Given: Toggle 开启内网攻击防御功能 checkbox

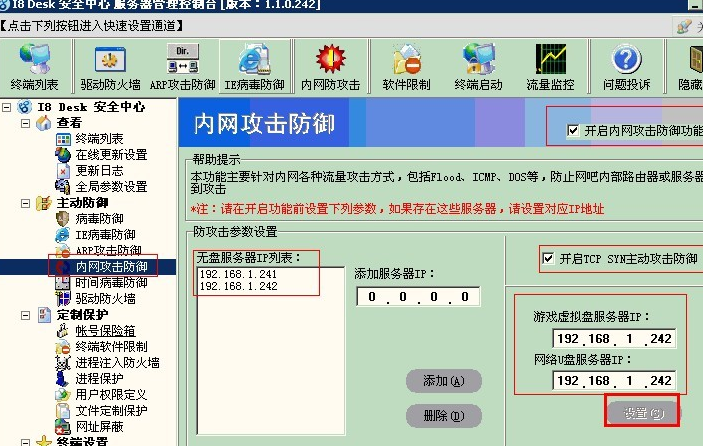Looking at the screenshot, I should point(573,130).
